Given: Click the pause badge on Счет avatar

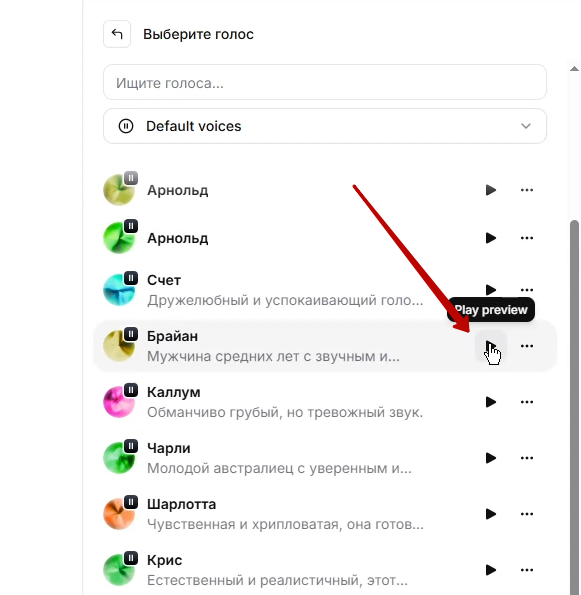Looking at the screenshot, I should (131, 279).
